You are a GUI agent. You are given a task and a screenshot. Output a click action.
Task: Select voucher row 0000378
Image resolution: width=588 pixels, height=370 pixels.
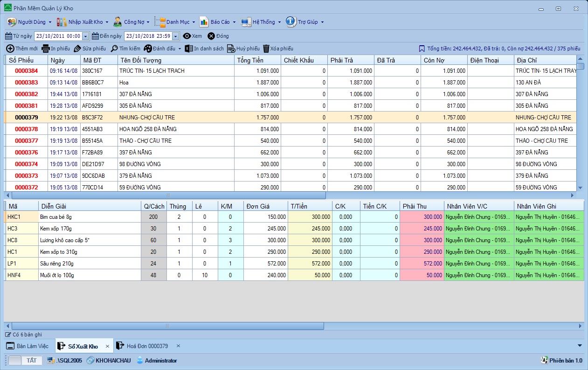point(26,129)
